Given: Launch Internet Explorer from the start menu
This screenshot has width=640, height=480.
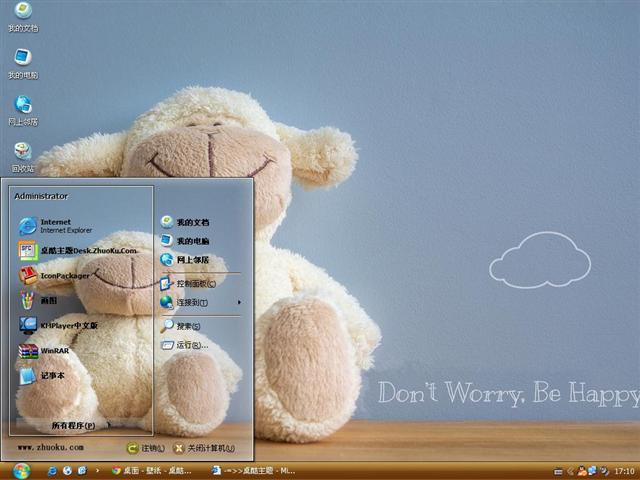Looking at the screenshot, I should coord(56,226).
